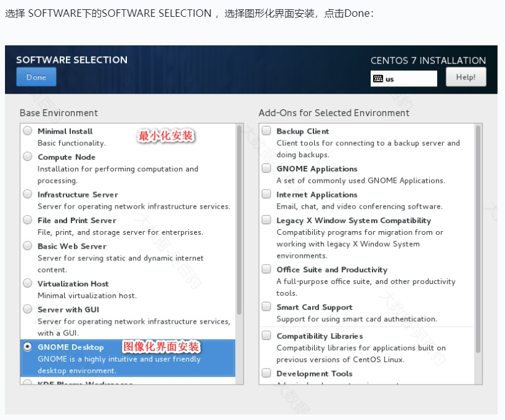Enable the Backup Client add-on checkbox
The height and width of the screenshot is (420, 505).
266,130
